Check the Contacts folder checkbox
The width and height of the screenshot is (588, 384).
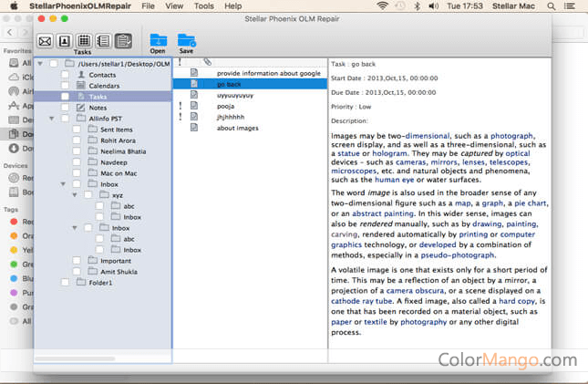(65, 74)
